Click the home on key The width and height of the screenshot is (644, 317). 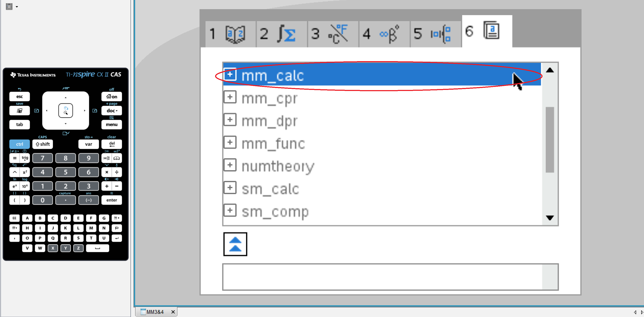pyautogui.click(x=111, y=97)
